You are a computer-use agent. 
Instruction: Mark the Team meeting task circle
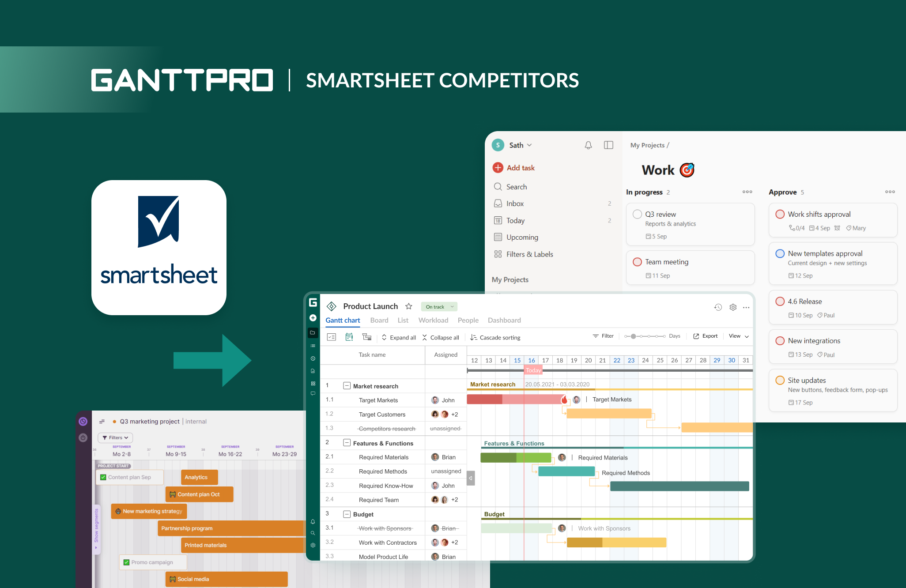click(x=638, y=262)
